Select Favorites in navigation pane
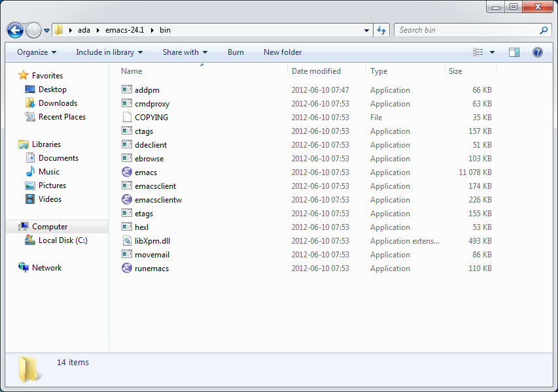 47,76
